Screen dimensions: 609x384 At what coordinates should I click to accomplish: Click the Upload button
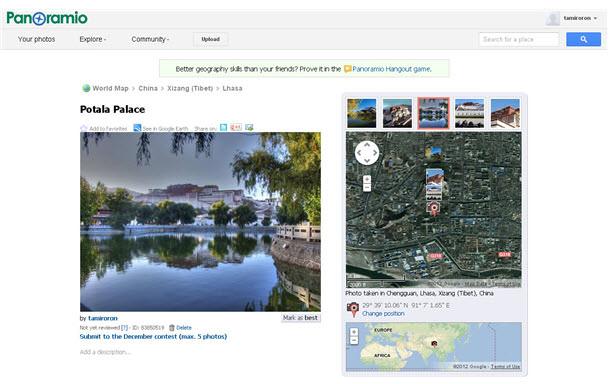(x=211, y=39)
